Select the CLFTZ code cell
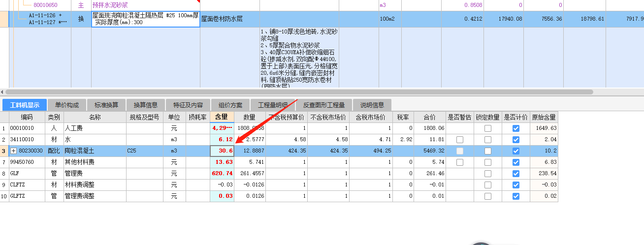 point(27,184)
